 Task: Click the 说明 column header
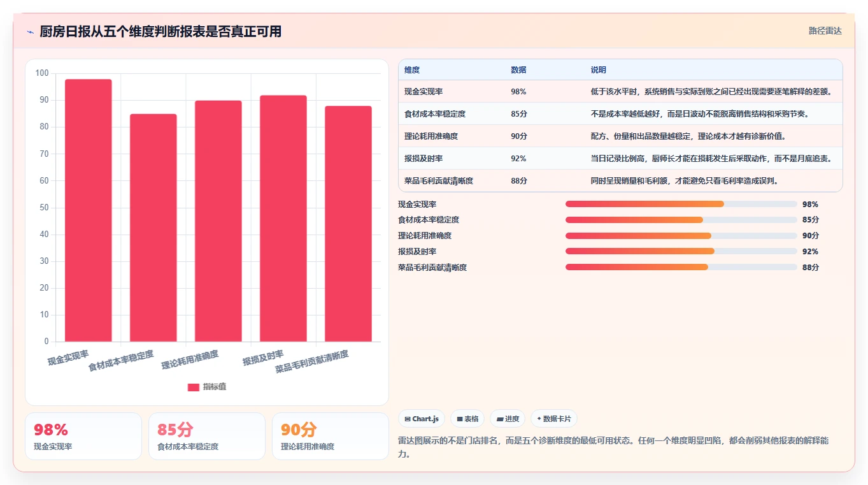(599, 70)
